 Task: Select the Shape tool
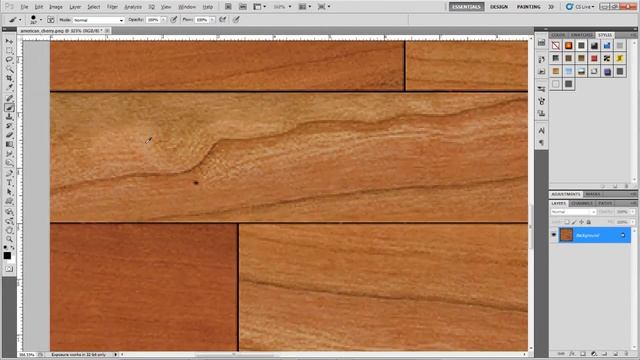9,201
